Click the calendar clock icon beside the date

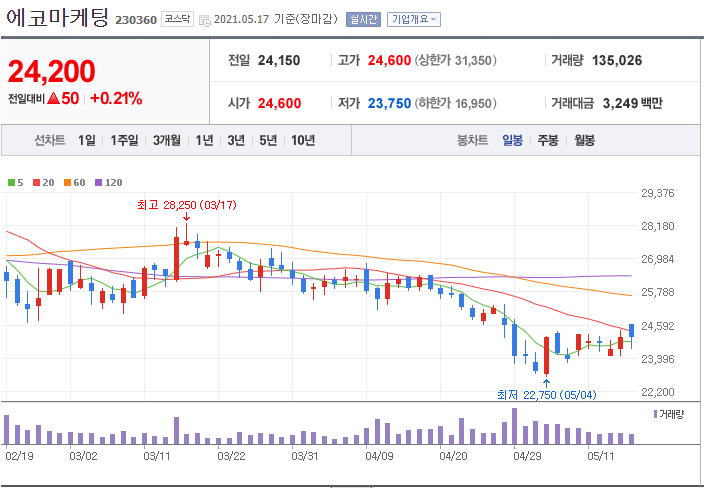coord(205,20)
